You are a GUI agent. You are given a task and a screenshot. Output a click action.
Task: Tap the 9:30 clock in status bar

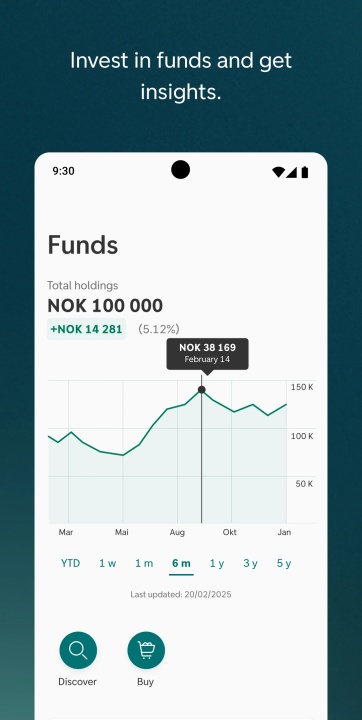click(63, 171)
